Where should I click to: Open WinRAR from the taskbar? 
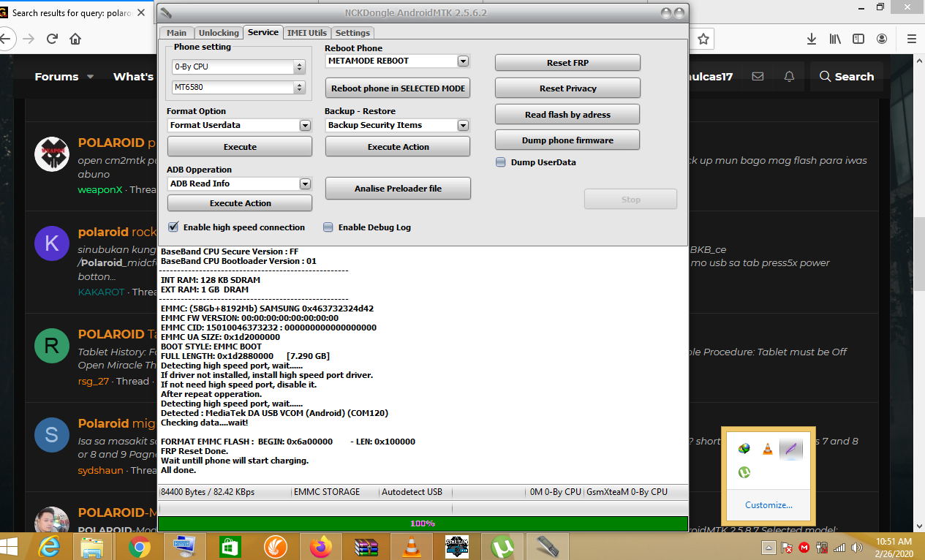366,546
